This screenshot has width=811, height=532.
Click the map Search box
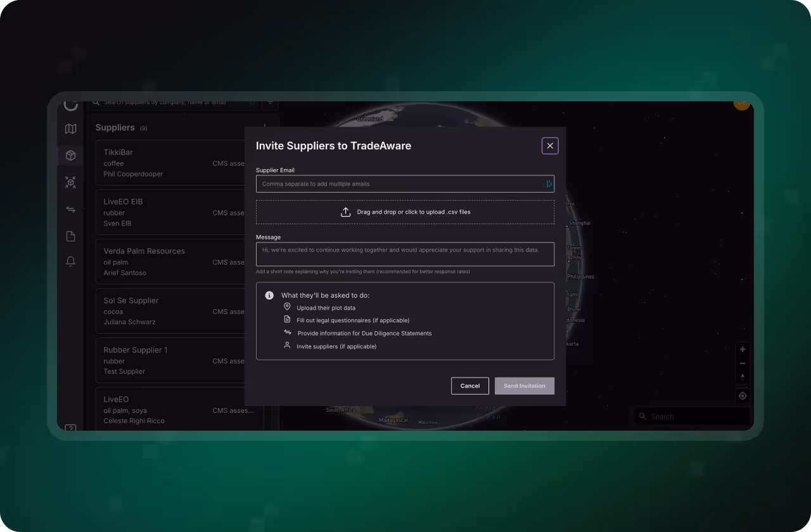click(693, 416)
